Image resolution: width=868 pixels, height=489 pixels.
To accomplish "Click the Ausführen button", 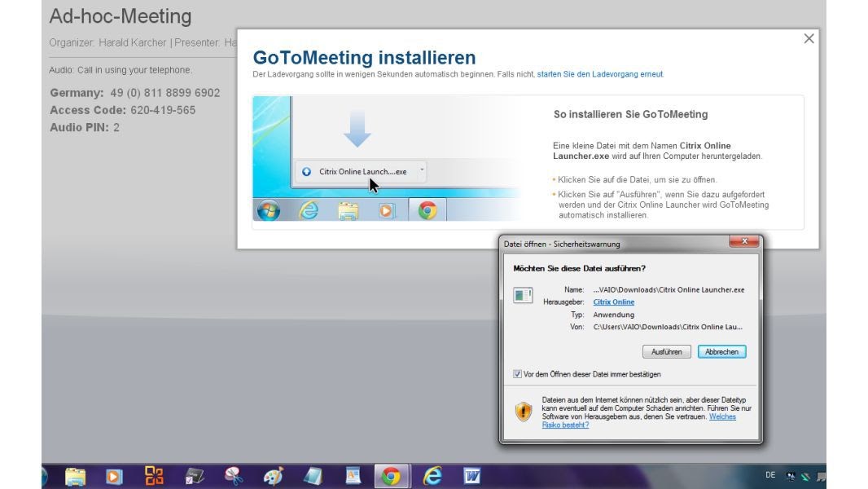I will point(667,351).
